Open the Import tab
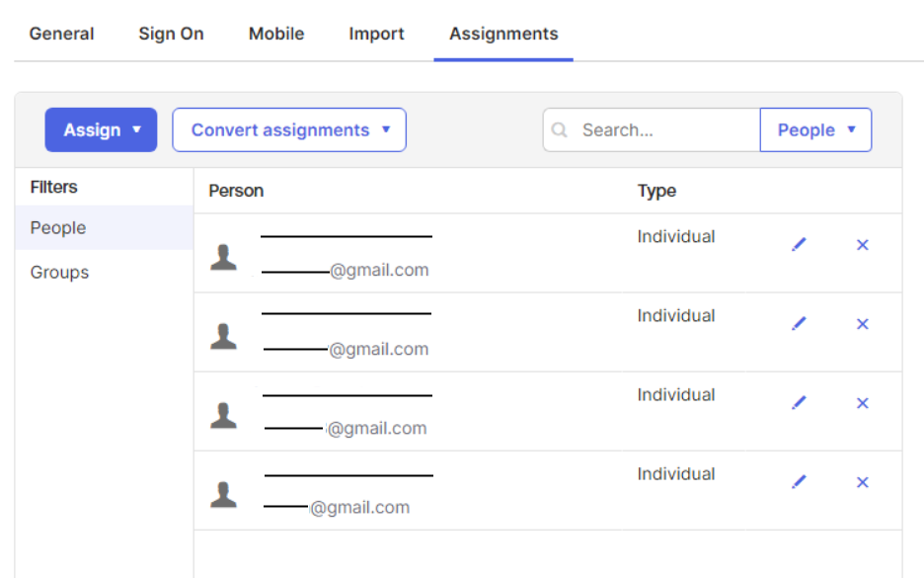This screenshot has height=578, width=924. [x=376, y=34]
